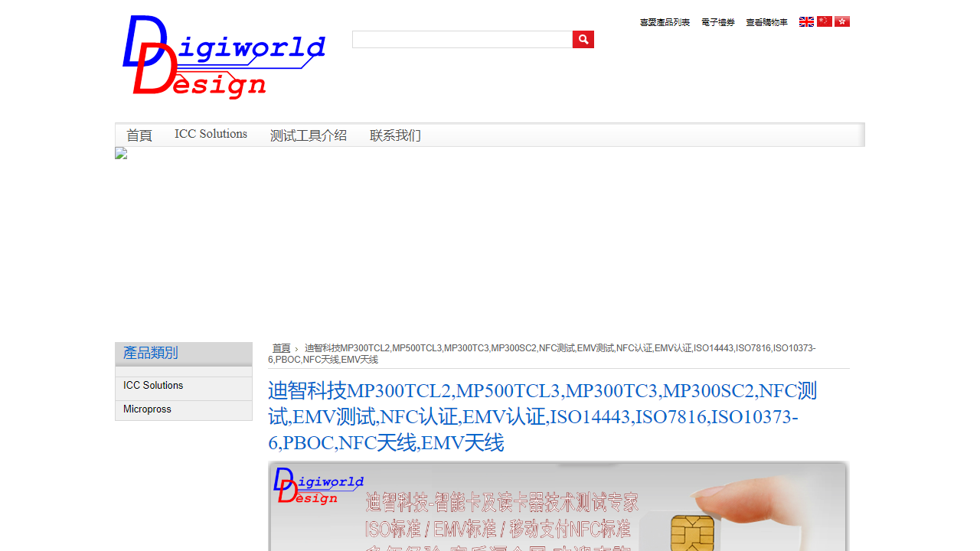Viewport: 980px width, 551px height.
Task: Click the 首頁 breadcrumb link
Action: 282,348
